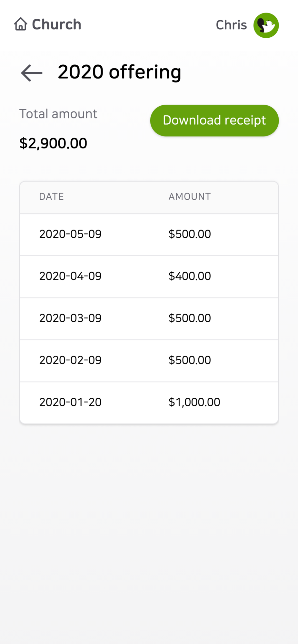Image resolution: width=298 pixels, height=644 pixels.
Task: Click the $400.00 amount cell
Action: click(190, 276)
